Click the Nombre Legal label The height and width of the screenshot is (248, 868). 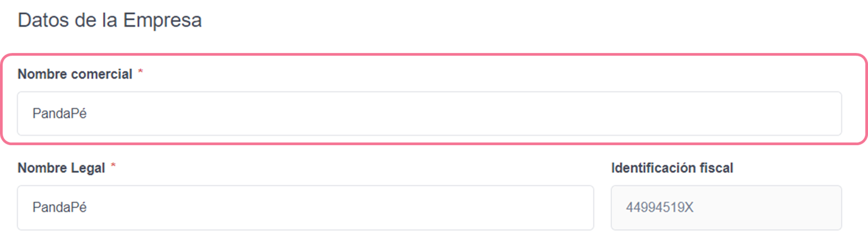[61, 168]
